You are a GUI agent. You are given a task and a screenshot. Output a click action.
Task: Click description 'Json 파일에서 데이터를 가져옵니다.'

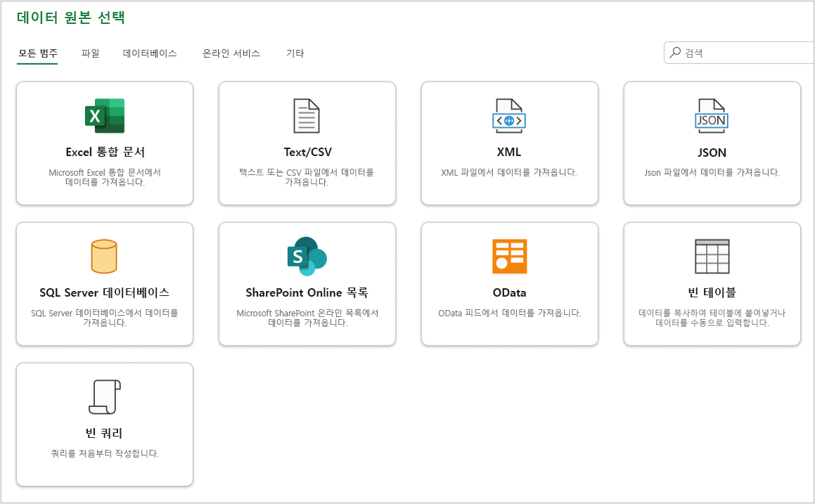click(712, 172)
